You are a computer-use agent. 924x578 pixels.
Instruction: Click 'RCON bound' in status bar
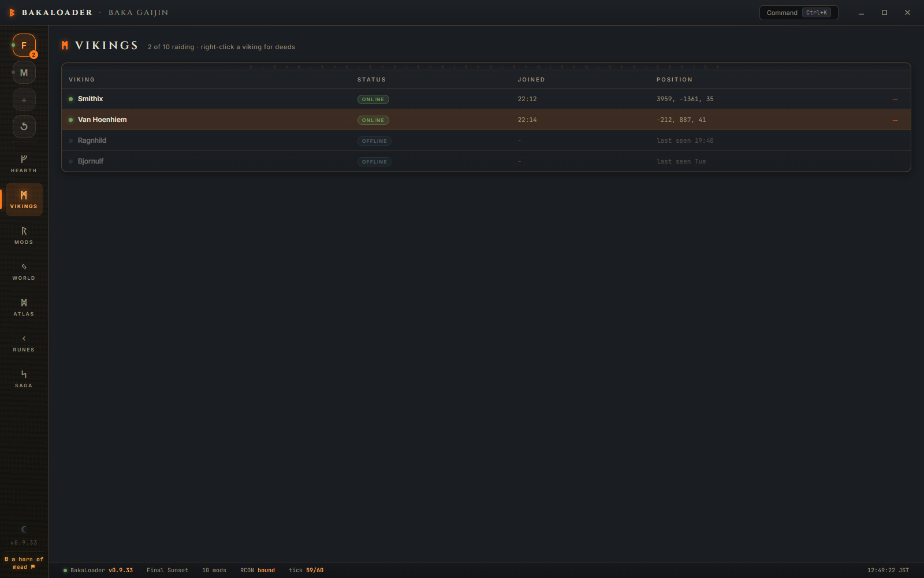coord(258,570)
